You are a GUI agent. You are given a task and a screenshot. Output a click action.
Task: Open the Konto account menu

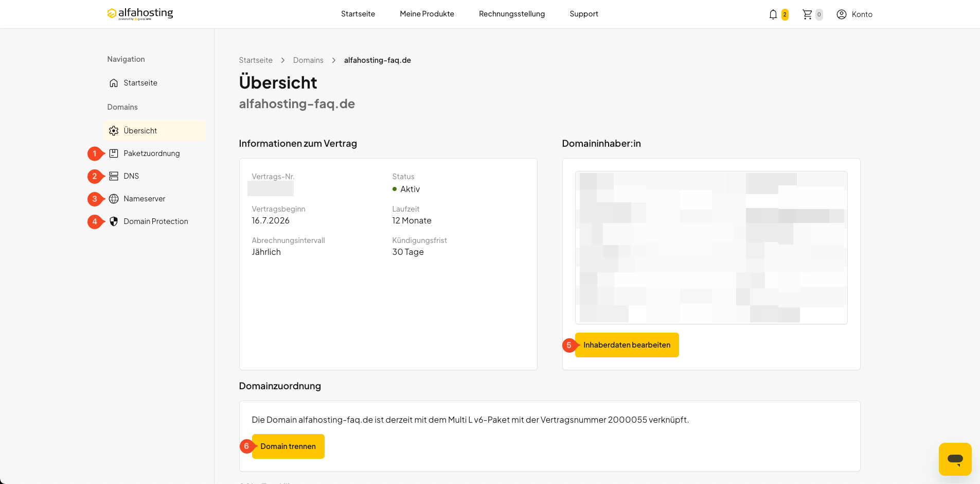(x=854, y=14)
